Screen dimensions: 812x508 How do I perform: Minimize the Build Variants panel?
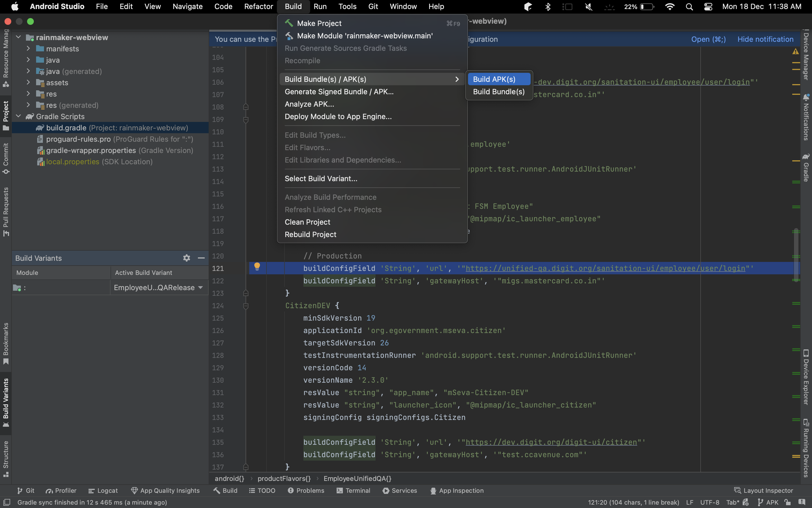201,258
